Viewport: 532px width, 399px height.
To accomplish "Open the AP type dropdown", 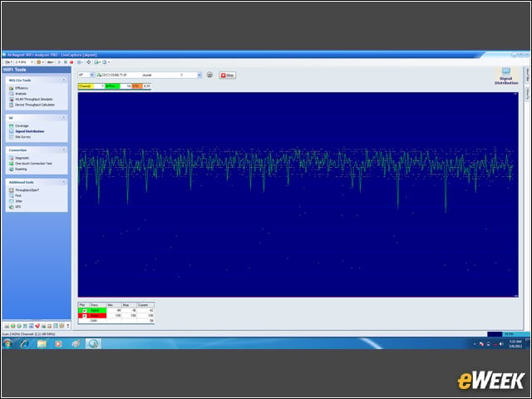I will pos(86,75).
